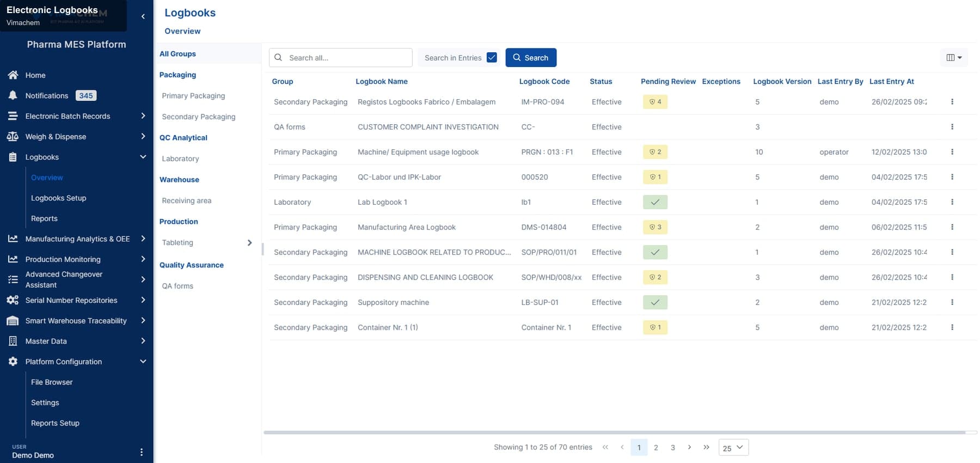
Task: Click the Home house icon
Action: click(13, 75)
